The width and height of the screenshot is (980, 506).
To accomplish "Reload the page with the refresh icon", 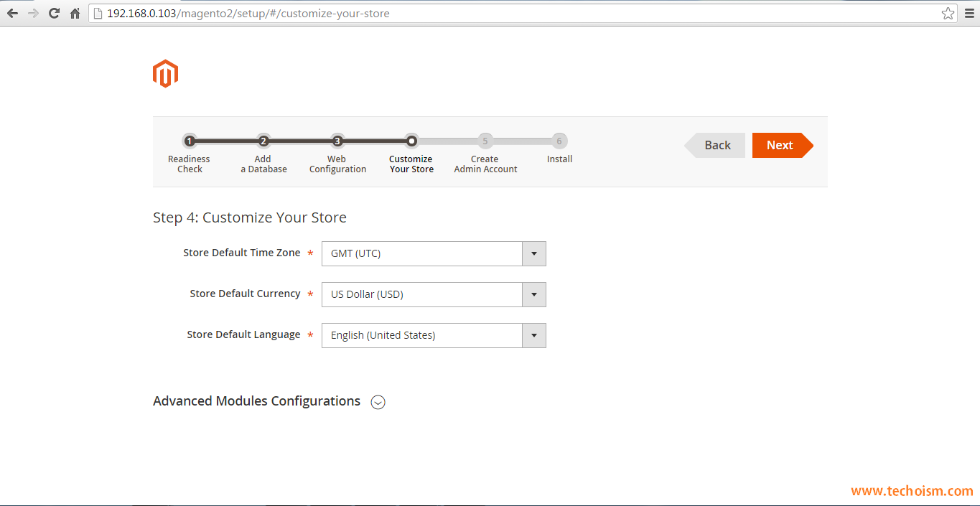I will point(54,13).
